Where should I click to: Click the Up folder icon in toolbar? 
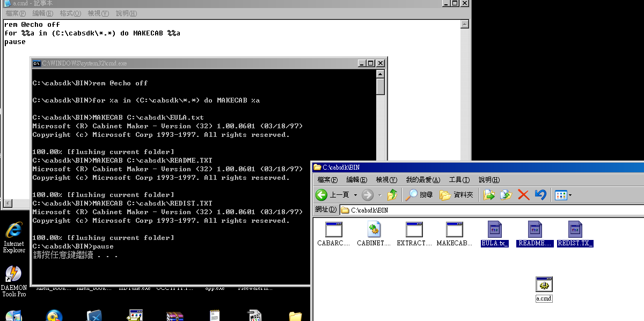pyautogui.click(x=392, y=195)
